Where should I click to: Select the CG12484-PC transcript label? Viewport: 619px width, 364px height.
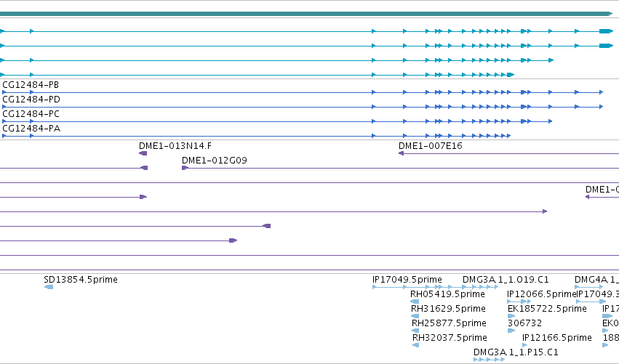31,114
